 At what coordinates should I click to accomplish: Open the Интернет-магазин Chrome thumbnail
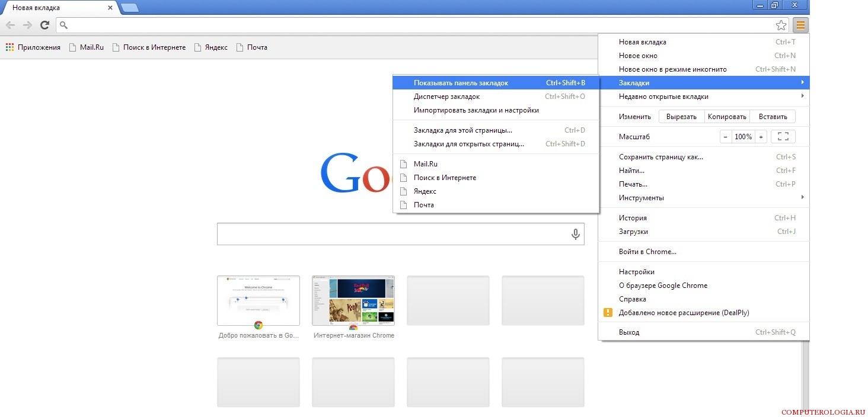click(x=353, y=300)
